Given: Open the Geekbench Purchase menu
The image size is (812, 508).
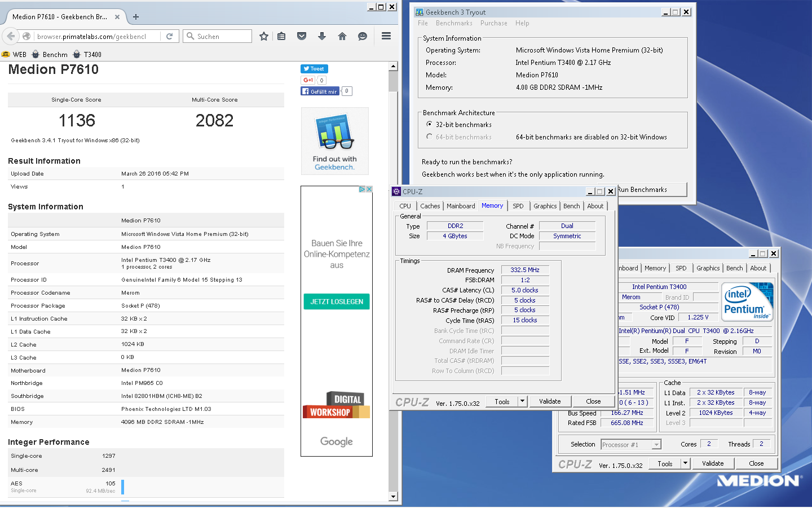Looking at the screenshot, I should tap(494, 23).
